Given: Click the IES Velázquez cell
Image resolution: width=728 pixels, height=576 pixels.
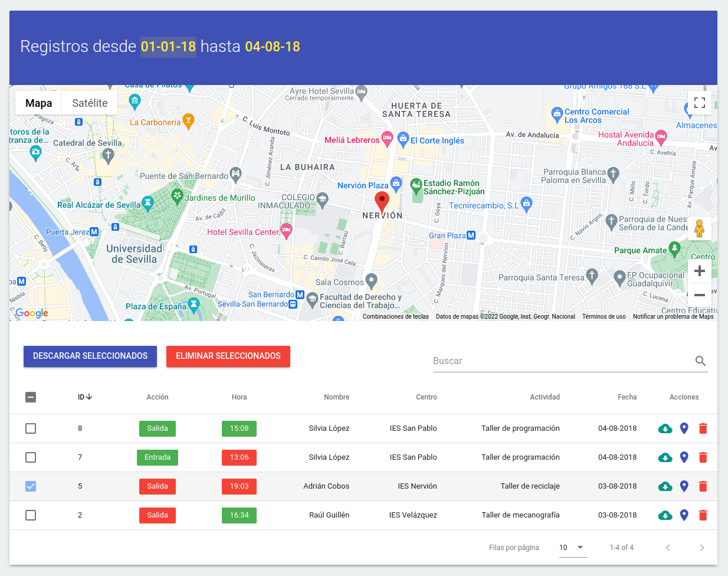Looking at the screenshot, I should (413, 515).
